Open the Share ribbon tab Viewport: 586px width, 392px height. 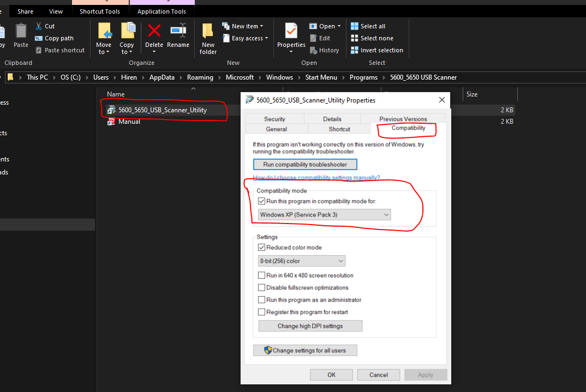coord(25,11)
